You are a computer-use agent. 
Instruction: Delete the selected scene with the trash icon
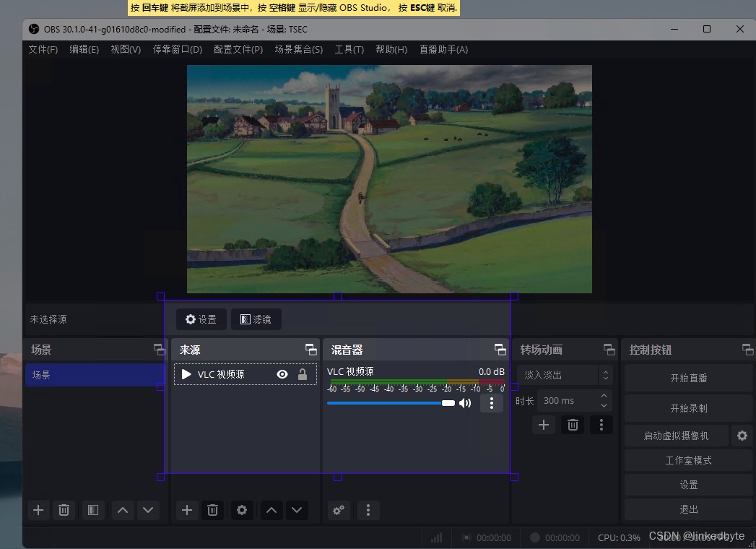tap(64, 510)
